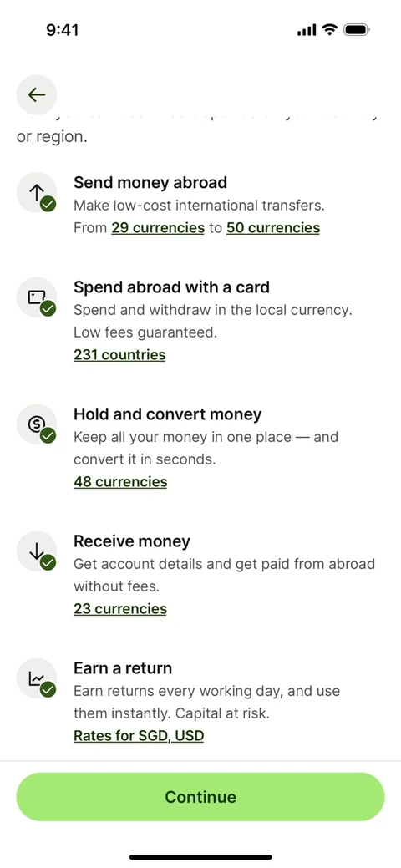Open the 50 currencies link
The height and width of the screenshot is (868, 401).
[273, 227]
